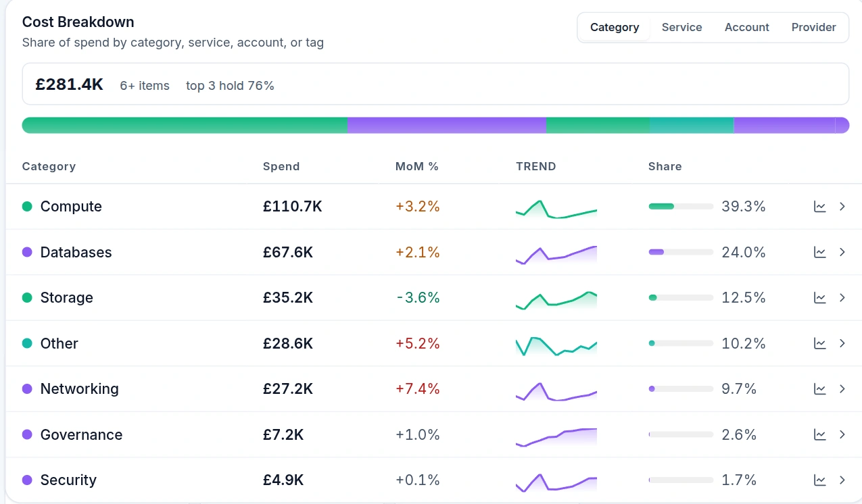Click the Governance trend sparkline

pyautogui.click(x=556, y=437)
